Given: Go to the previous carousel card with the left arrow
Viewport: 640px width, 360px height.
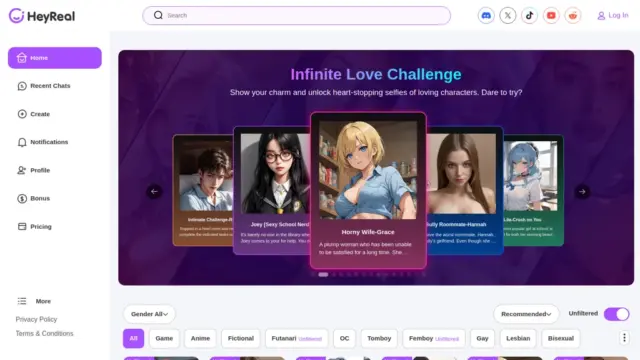Looking at the screenshot, I should click(x=154, y=191).
